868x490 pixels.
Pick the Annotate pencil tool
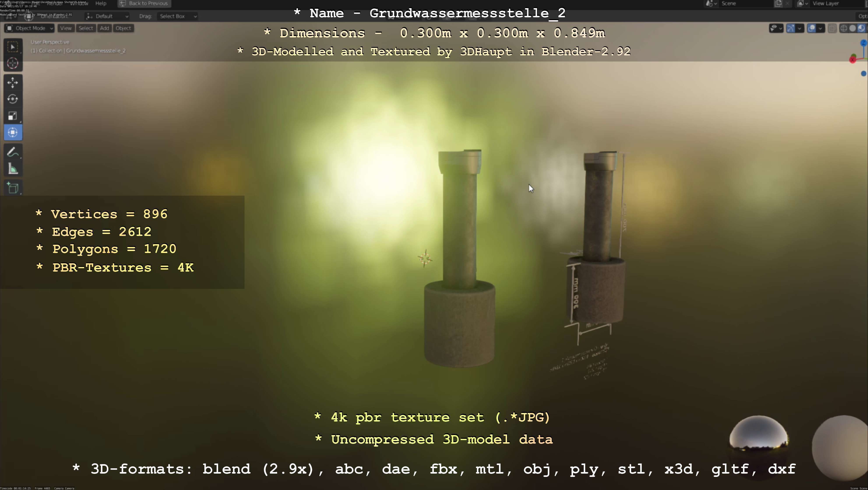click(x=13, y=152)
